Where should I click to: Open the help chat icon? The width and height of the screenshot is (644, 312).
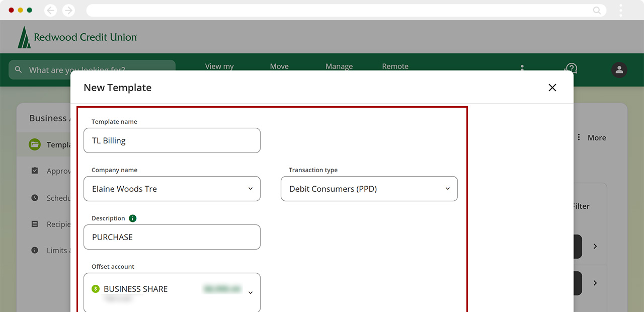[x=571, y=68]
